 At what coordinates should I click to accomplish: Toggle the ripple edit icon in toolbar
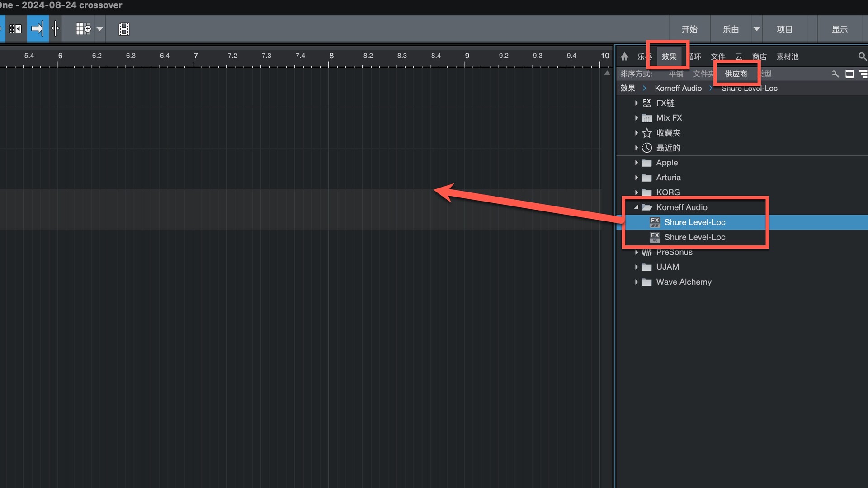pyautogui.click(x=16, y=29)
